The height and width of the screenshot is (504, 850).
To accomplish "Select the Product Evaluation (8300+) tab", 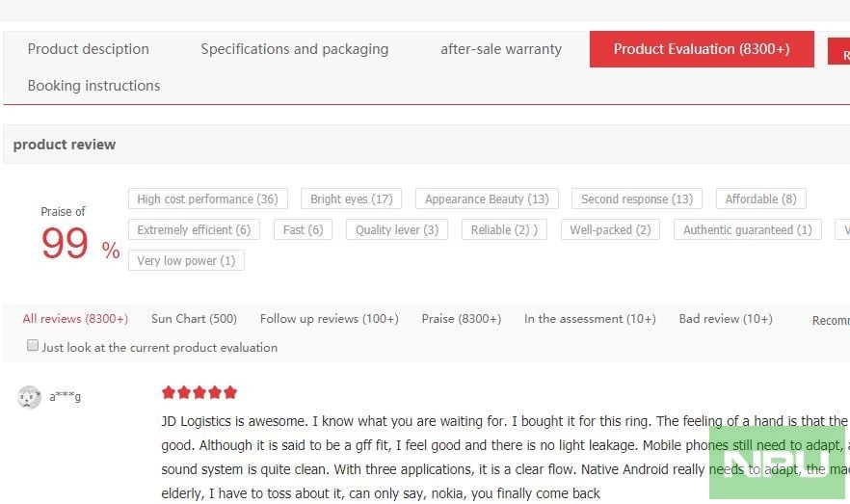I will [x=702, y=49].
